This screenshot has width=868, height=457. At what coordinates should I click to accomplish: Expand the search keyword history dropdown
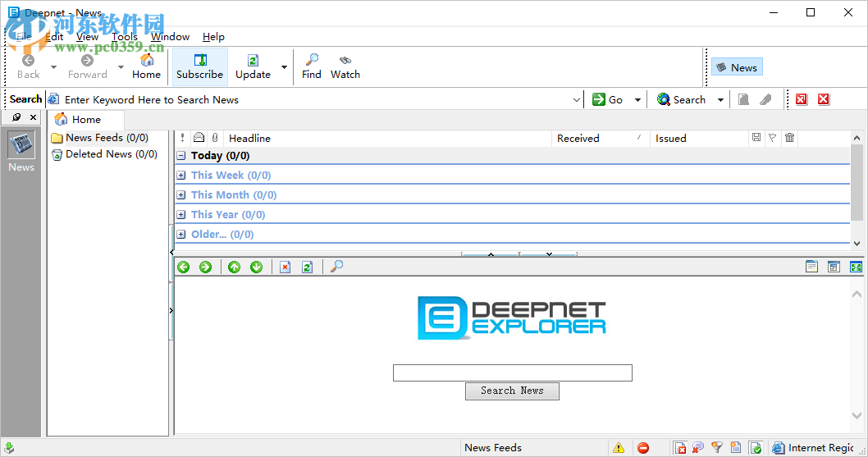[576, 100]
